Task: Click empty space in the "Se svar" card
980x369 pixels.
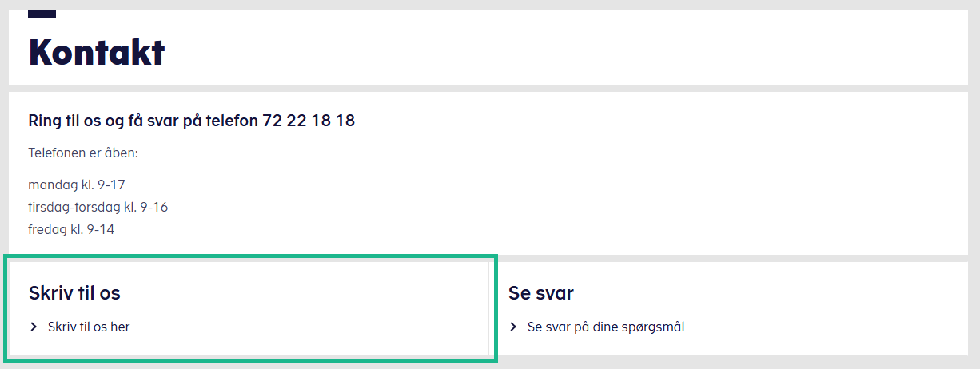Action: pos(799,311)
